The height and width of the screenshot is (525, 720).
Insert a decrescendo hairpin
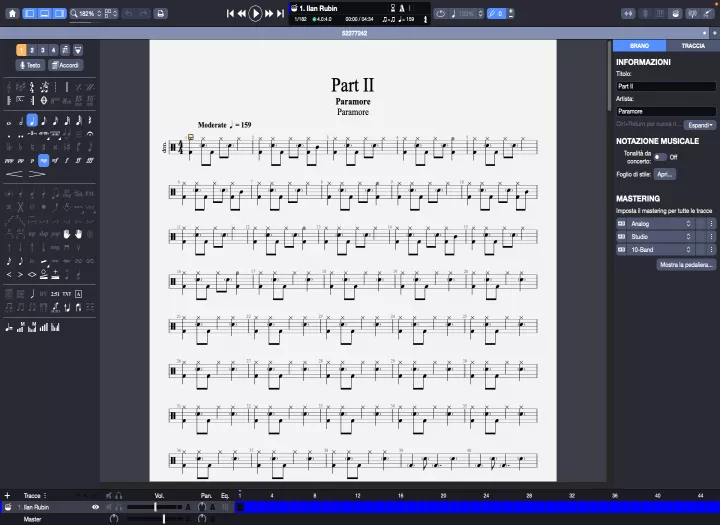pyautogui.click(x=37, y=174)
